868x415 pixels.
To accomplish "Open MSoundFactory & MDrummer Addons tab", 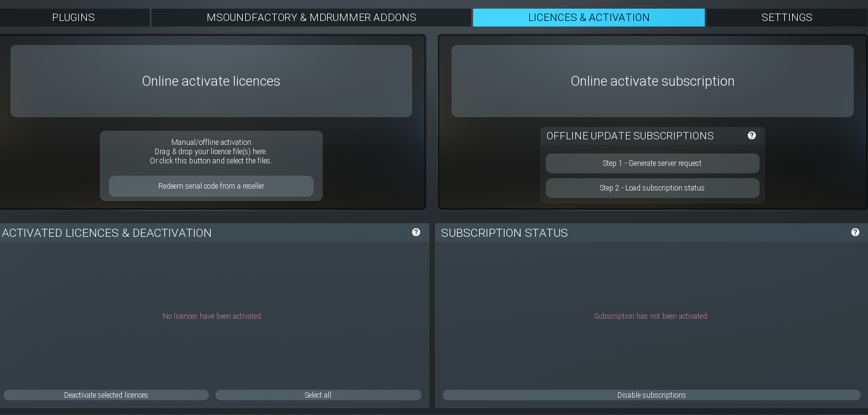I will pos(311,17).
